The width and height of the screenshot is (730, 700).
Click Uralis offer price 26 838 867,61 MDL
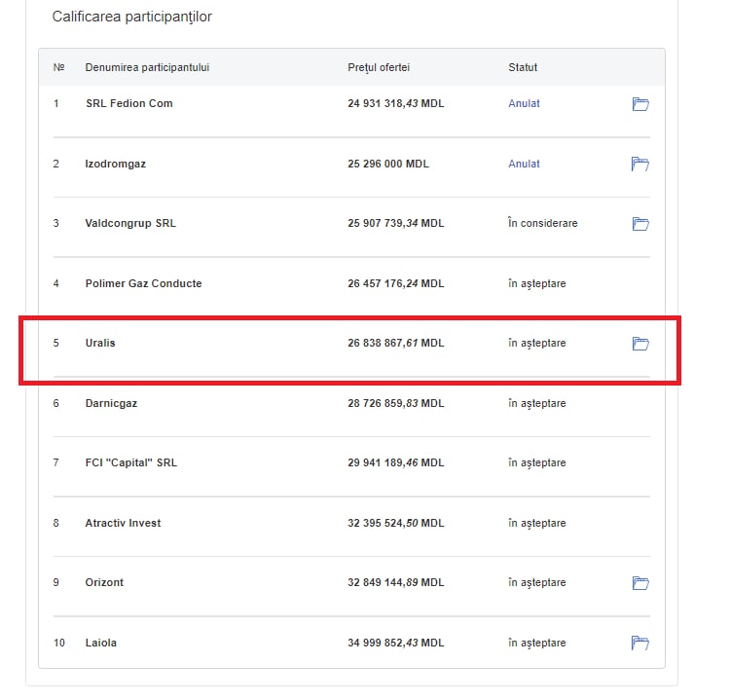[395, 343]
